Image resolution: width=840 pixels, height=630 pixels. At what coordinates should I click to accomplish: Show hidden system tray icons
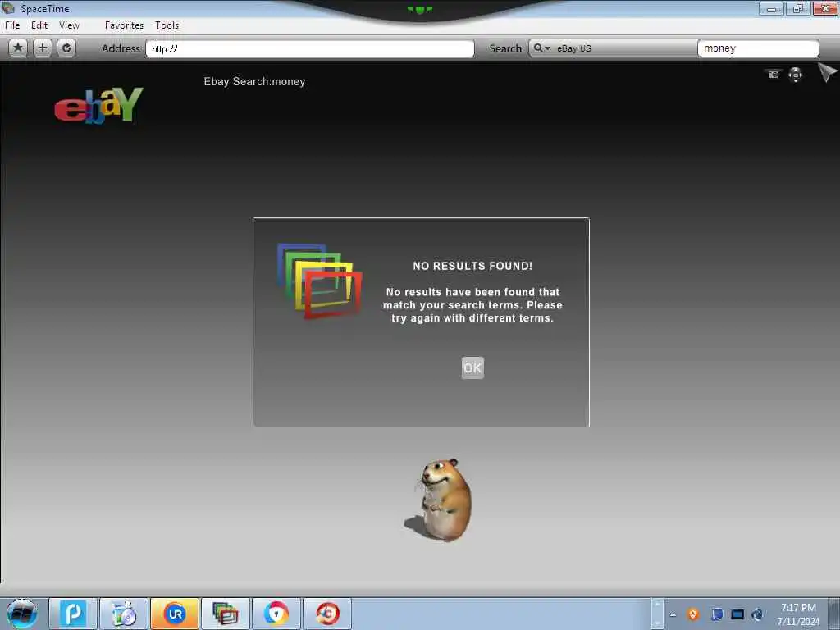coord(673,614)
